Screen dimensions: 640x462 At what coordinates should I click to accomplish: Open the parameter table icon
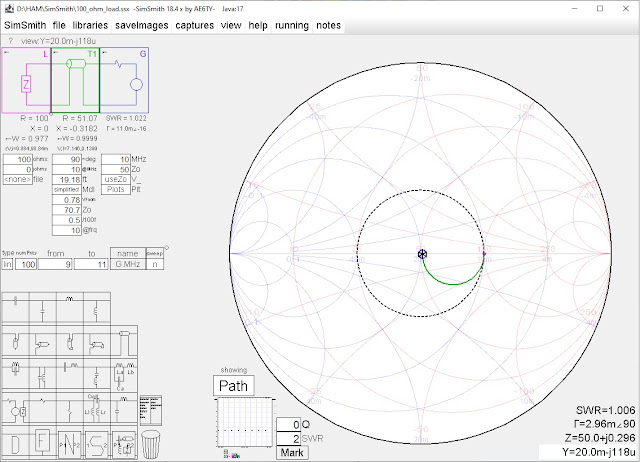click(151, 410)
